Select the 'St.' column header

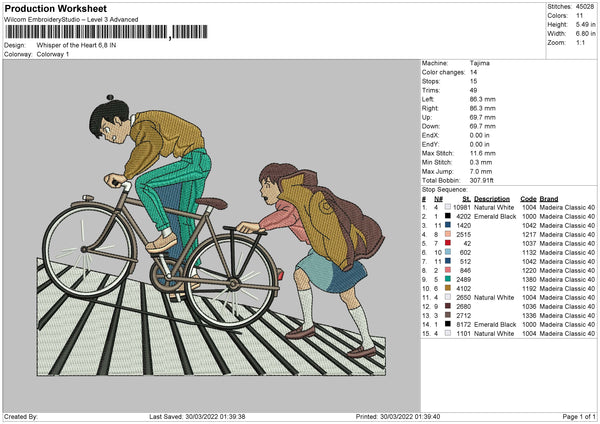[466, 199]
